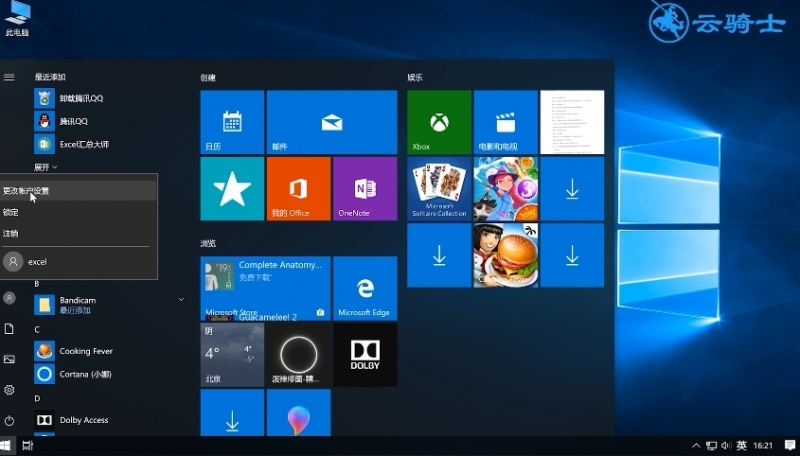Click the download tile right of Cooking Fever

coord(572,255)
